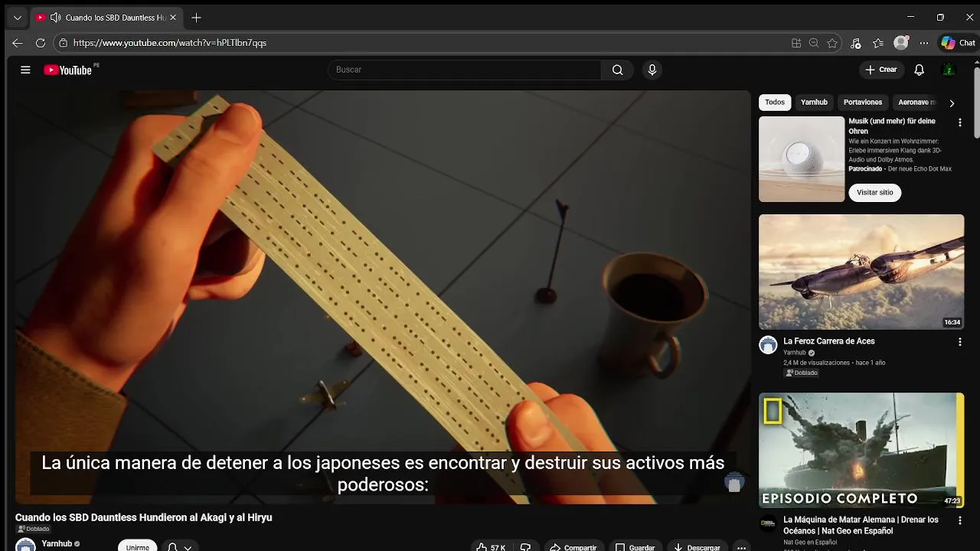This screenshot has width=980, height=551.
Task: Select the Portaviones filter chip
Action: 863,103
